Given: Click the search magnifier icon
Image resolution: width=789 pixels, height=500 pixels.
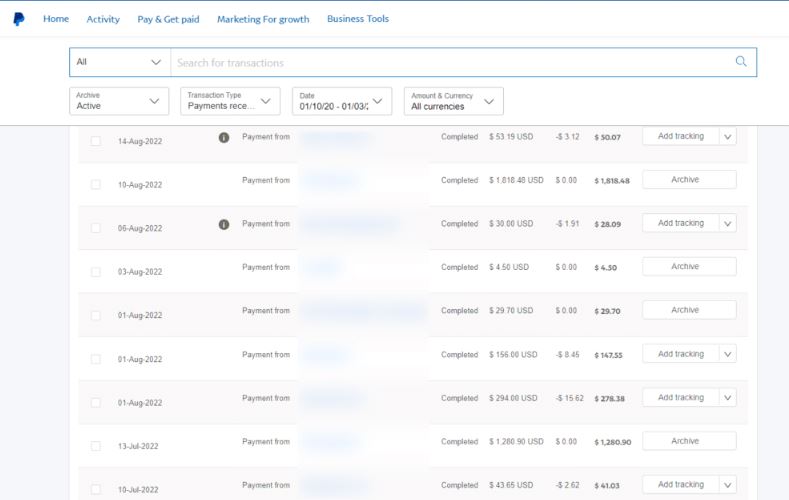Looking at the screenshot, I should (741, 61).
